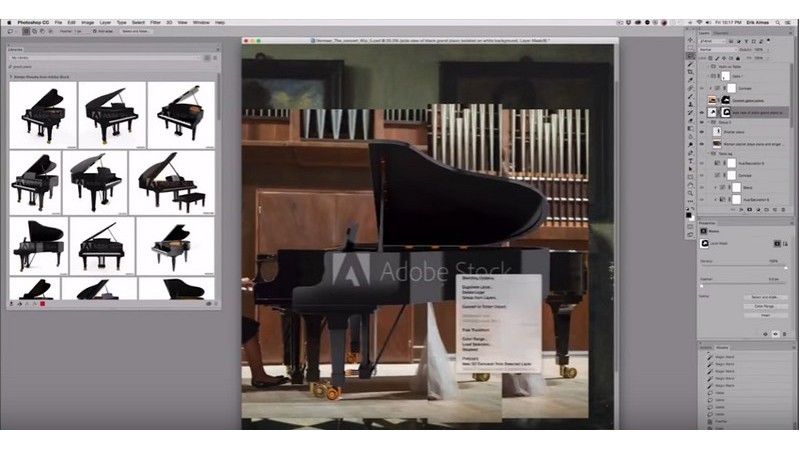Collapse the Table leg layer group
800x450 pixels.
[x=708, y=153]
